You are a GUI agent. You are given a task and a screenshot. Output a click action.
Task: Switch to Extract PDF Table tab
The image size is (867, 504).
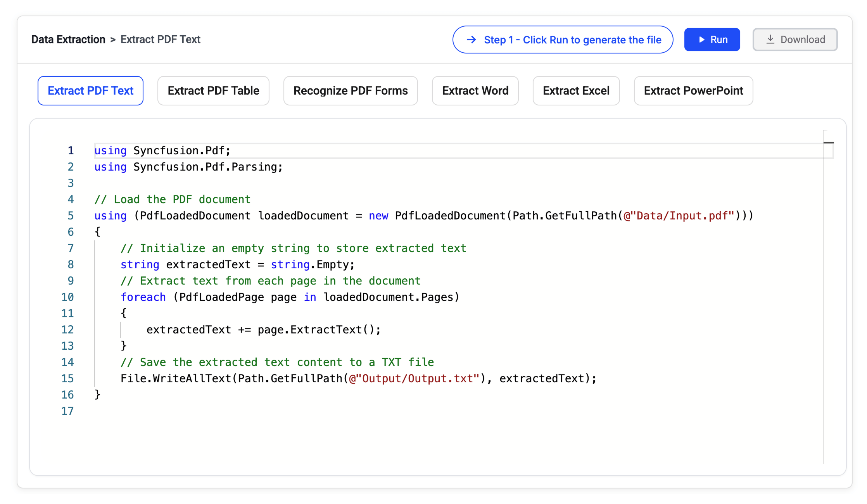click(x=213, y=91)
